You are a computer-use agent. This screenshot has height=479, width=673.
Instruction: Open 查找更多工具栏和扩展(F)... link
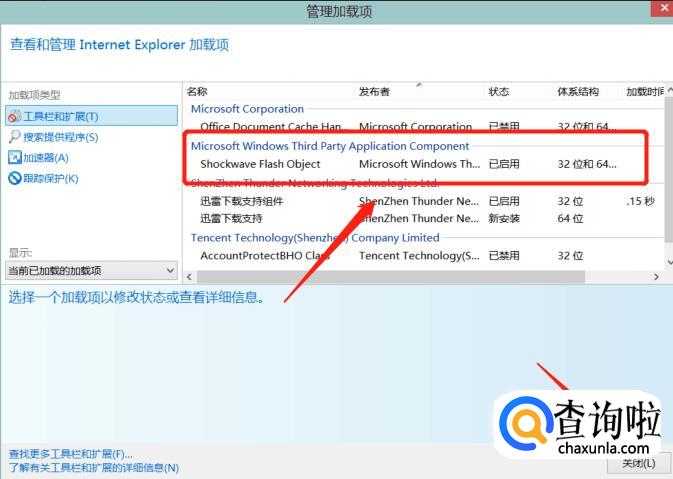(70, 454)
